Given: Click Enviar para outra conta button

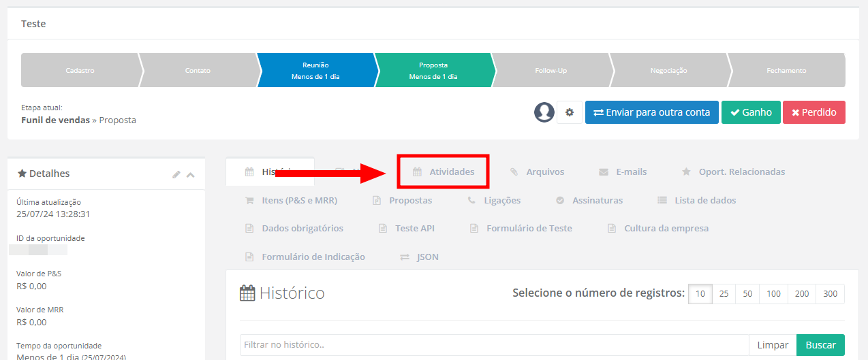Looking at the screenshot, I should (x=651, y=112).
